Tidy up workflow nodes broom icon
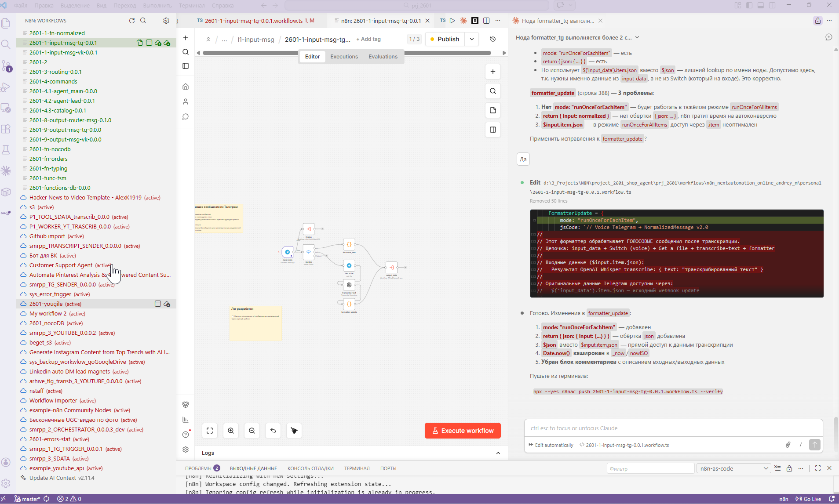This screenshot has height=504, width=839. click(x=294, y=431)
